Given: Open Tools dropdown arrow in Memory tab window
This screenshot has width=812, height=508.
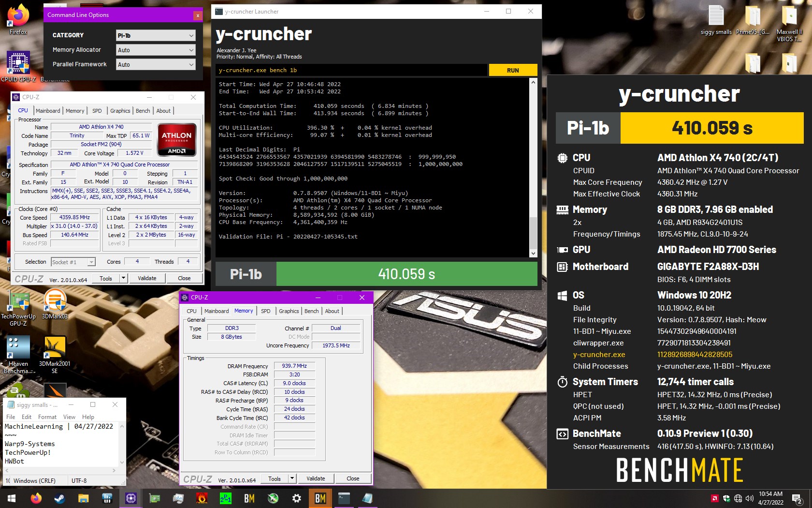Looking at the screenshot, I should 292,478.
